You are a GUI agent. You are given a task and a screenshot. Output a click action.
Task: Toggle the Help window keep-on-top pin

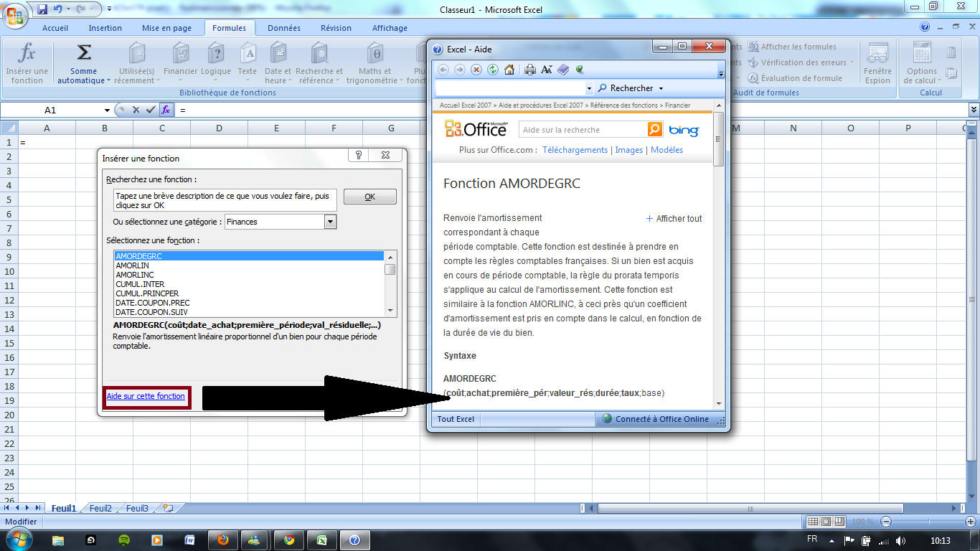click(579, 70)
